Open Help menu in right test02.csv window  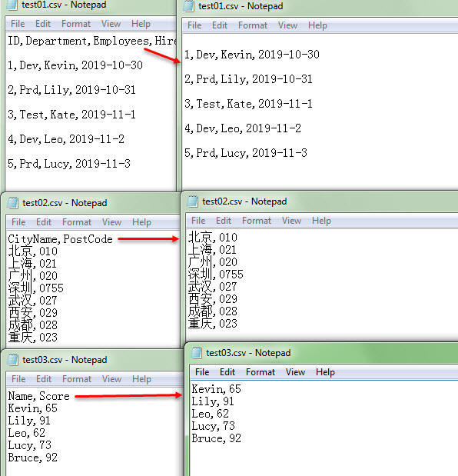321,221
